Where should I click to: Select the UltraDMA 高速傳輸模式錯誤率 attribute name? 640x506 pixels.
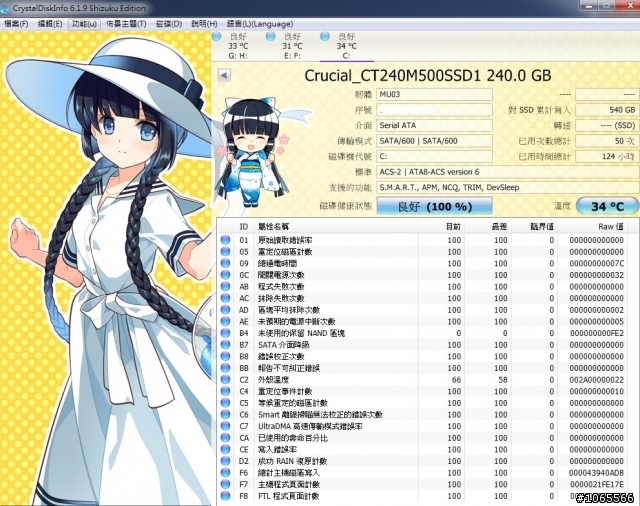click(x=310, y=426)
